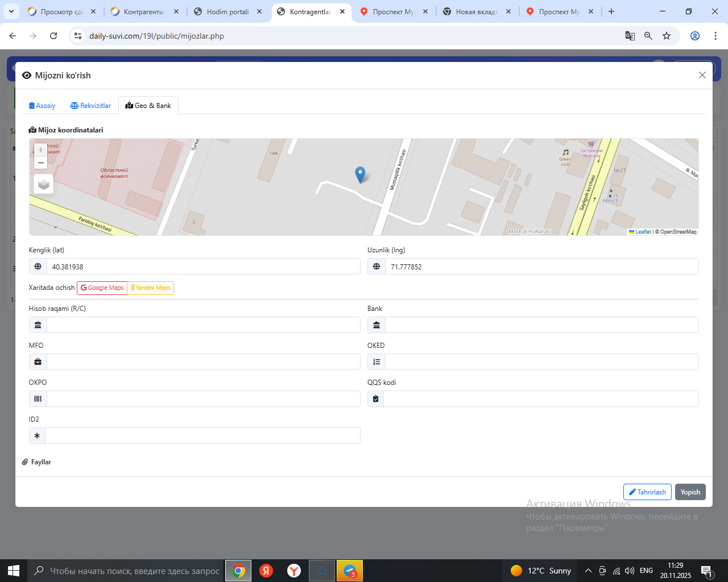Focus the Uzunlik longitude field
The image size is (728, 582).
click(541, 267)
